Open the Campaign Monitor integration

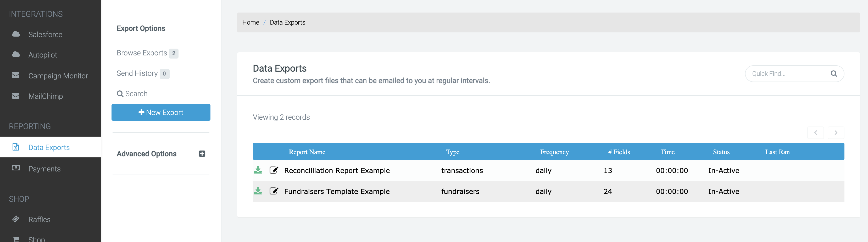click(58, 76)
